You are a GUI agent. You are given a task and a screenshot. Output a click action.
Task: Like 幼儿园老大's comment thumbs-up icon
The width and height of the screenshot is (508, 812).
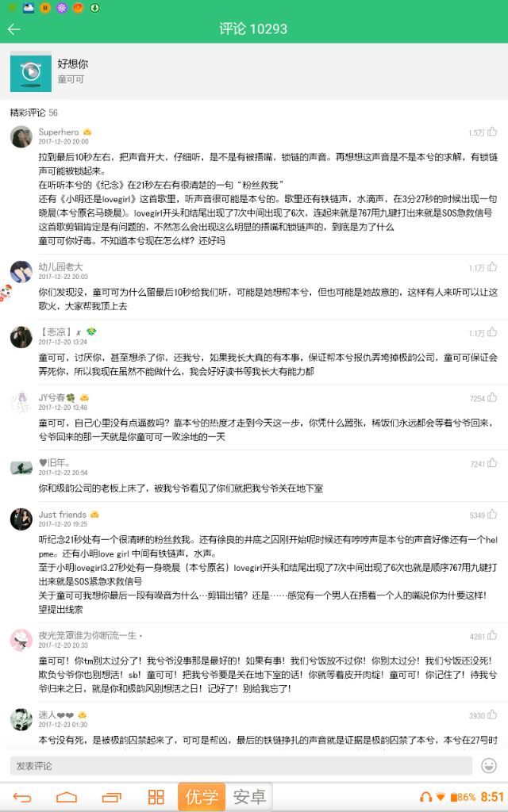(492, 266)
